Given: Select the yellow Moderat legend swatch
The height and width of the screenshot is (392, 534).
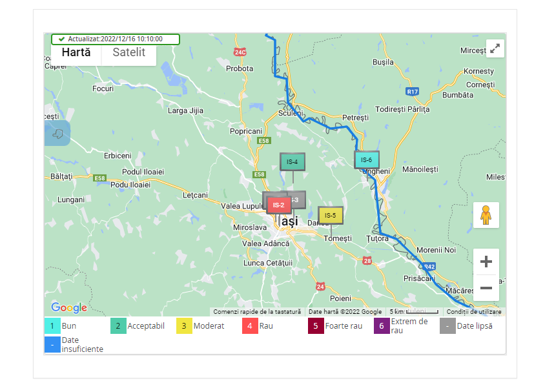Looking at the screenshot, I should [184, 326].
